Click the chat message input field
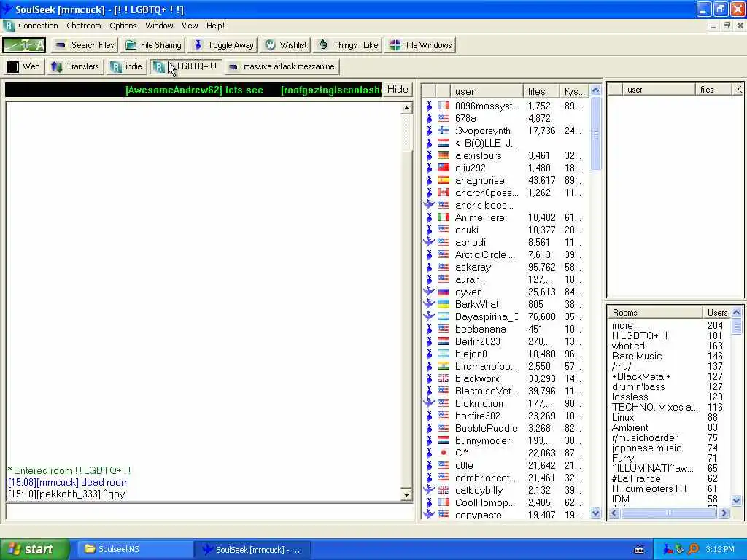Screen dimensions: 747x560 click(209, 513)
